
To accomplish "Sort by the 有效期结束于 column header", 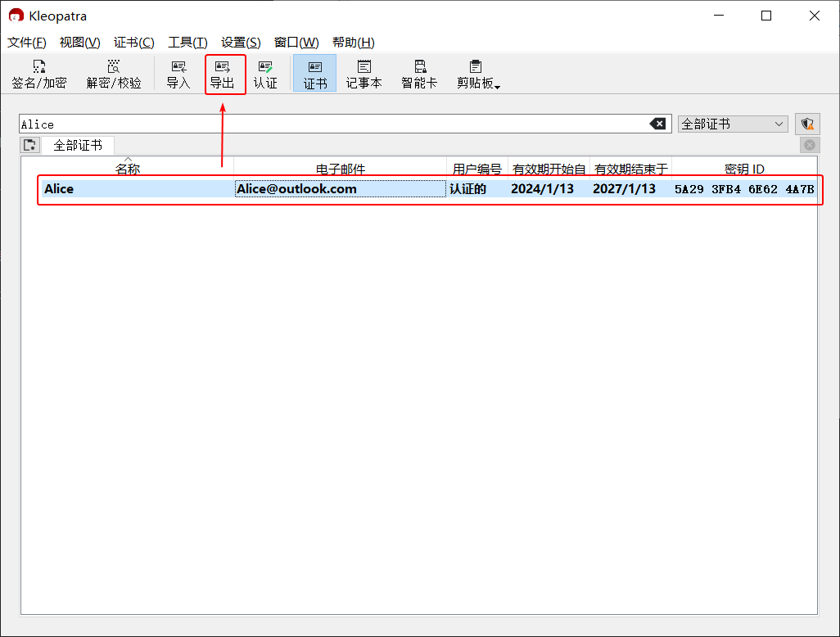I will tap(630, 169).
